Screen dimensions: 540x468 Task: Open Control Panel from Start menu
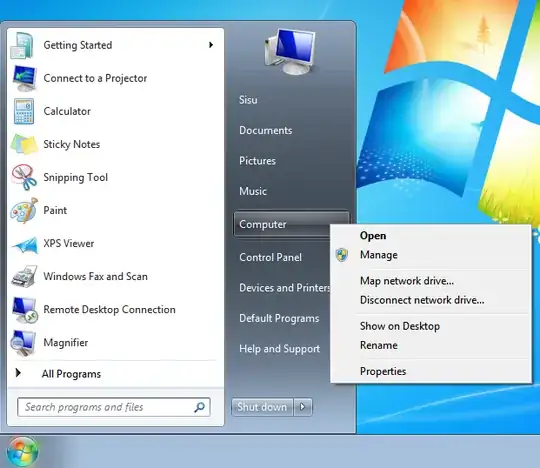pos(270,257)
